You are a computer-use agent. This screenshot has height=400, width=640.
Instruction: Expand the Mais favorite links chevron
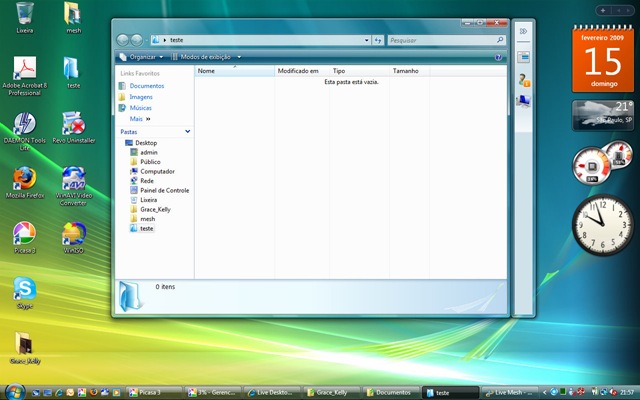148,118
